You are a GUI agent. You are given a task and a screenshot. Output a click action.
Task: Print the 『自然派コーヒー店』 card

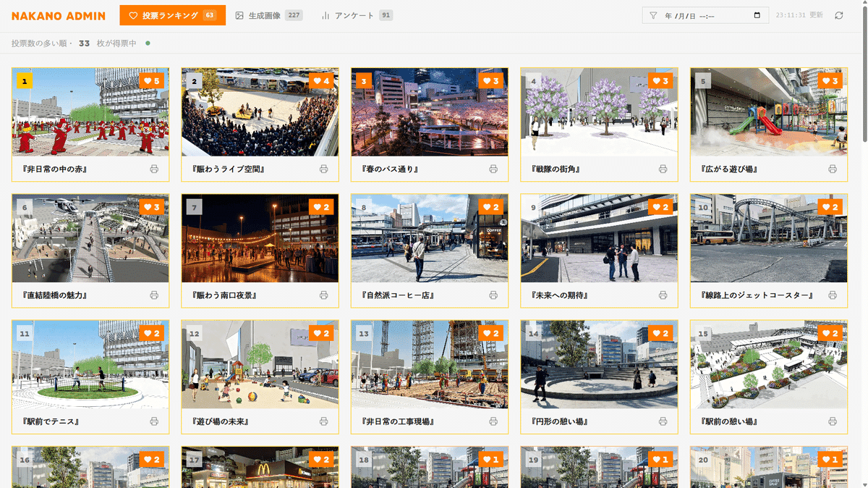click(x=493, y=295)
